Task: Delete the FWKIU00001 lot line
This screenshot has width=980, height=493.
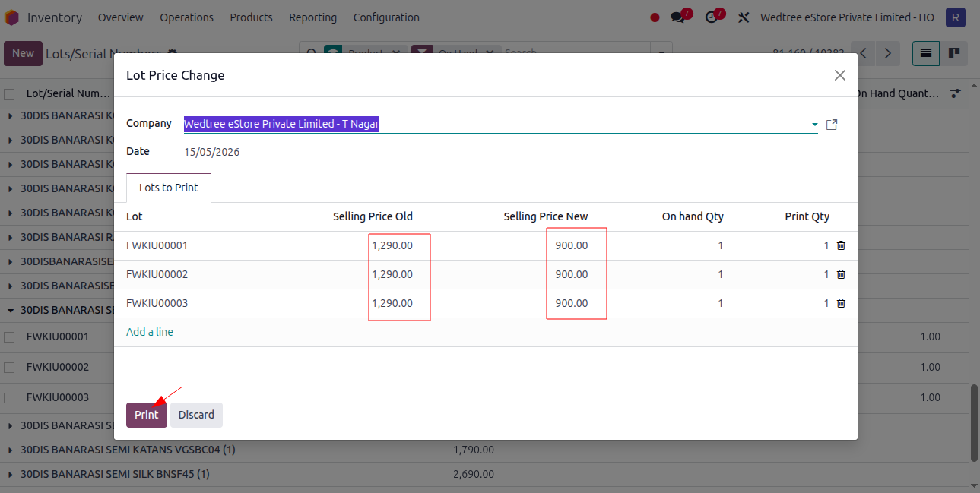Action: 841,245
